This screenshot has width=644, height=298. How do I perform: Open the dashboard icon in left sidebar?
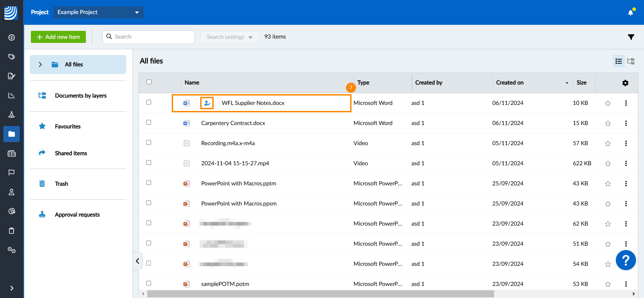pyautogui.click(x=11, y=37)
